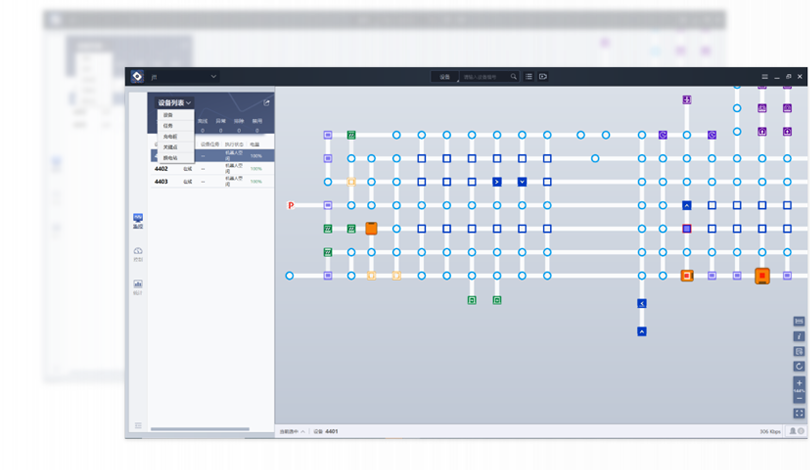Image resolution: width=810 pixels, height=470 pixels.
Task: Click the fullscreen icon at bottom right
Action: pyautogui.click(x=799, y=413)
